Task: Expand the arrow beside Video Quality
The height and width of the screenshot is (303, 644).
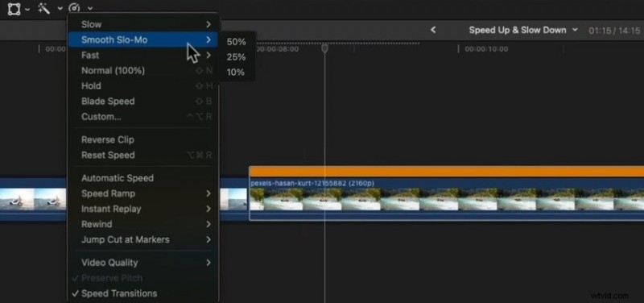Action: [x=208, y=262]
